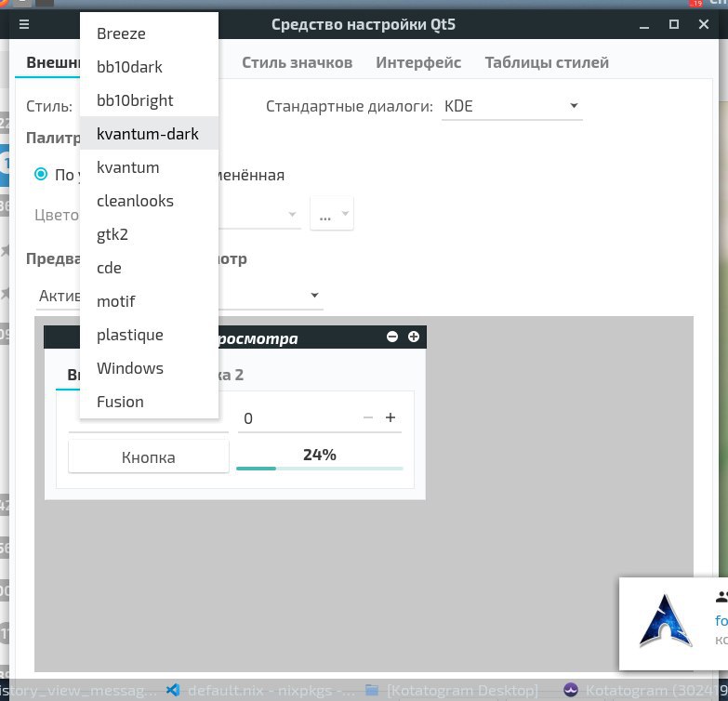Screen dimensions: 728x701
Task: Maximize the Qt5 settings window
Action: pos(674,24)
